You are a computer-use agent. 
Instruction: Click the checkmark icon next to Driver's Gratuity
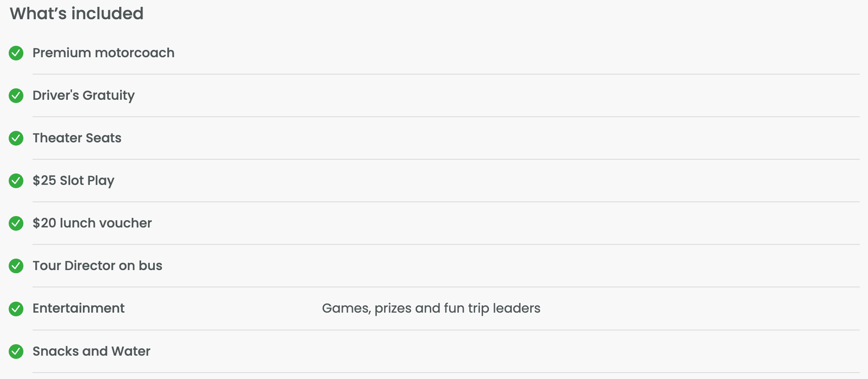16,96
